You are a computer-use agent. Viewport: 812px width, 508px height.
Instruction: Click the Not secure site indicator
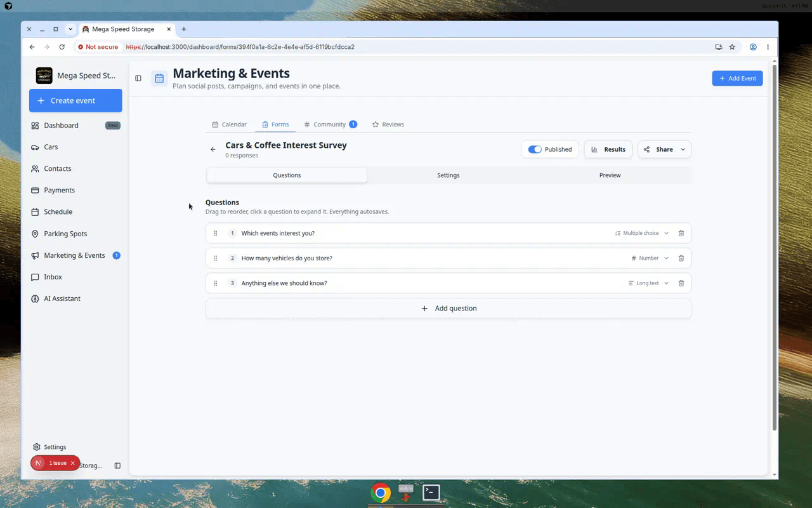click(x=98, y=47)
